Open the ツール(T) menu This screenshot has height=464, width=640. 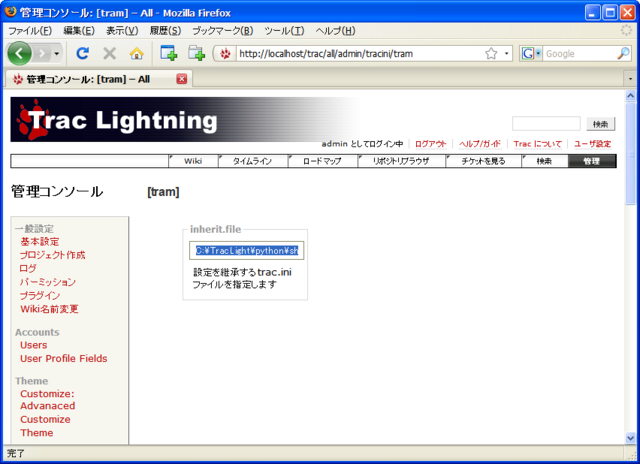click(284, 31)
